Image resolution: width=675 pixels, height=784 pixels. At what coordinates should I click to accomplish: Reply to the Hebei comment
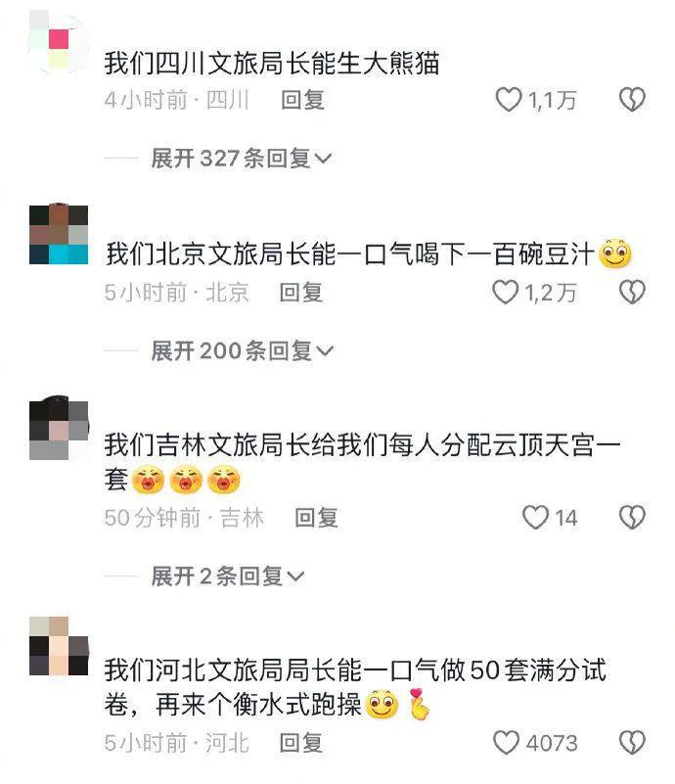click(300, 743)
